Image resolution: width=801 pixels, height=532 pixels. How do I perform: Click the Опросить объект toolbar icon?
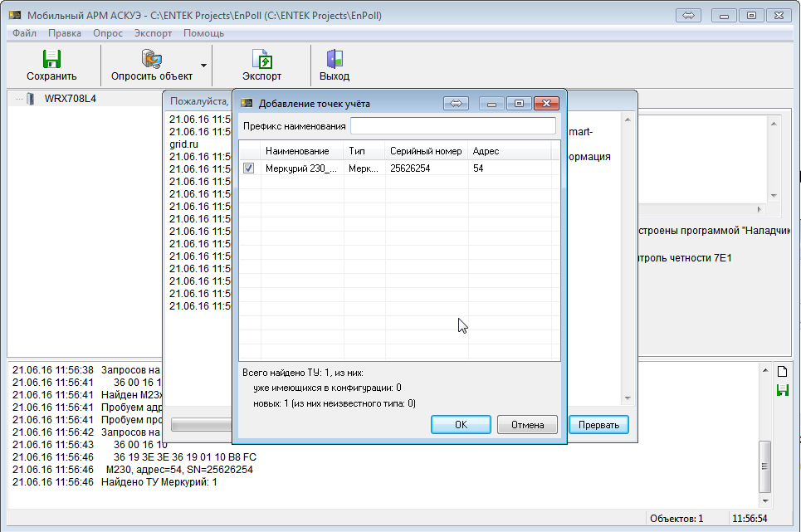pos(152,59)
